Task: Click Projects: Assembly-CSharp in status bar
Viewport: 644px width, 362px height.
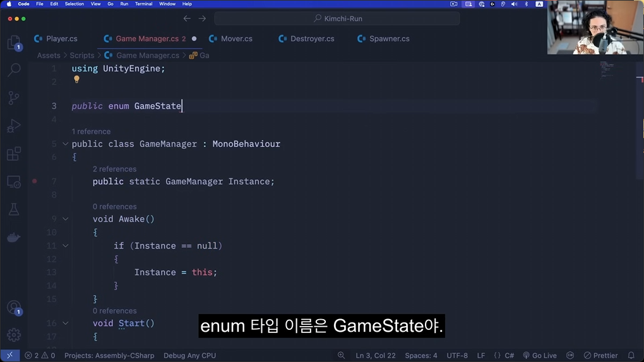Action: click(x=109, y=356)
